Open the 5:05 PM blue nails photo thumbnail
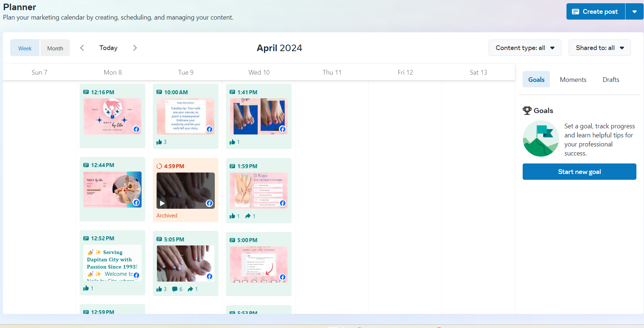The image size is (644, 328). tap(185, 263)
